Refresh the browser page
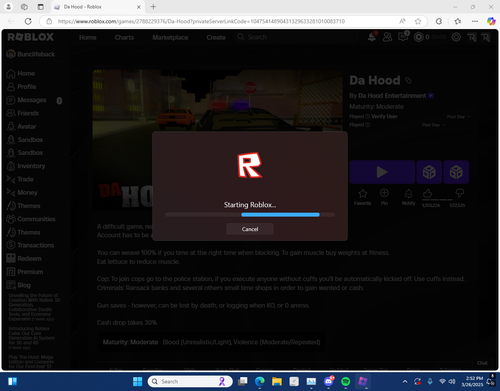Image resolution: width=500 pixels, height=391 pixels. pyautogui.click(x=28, y=21)
